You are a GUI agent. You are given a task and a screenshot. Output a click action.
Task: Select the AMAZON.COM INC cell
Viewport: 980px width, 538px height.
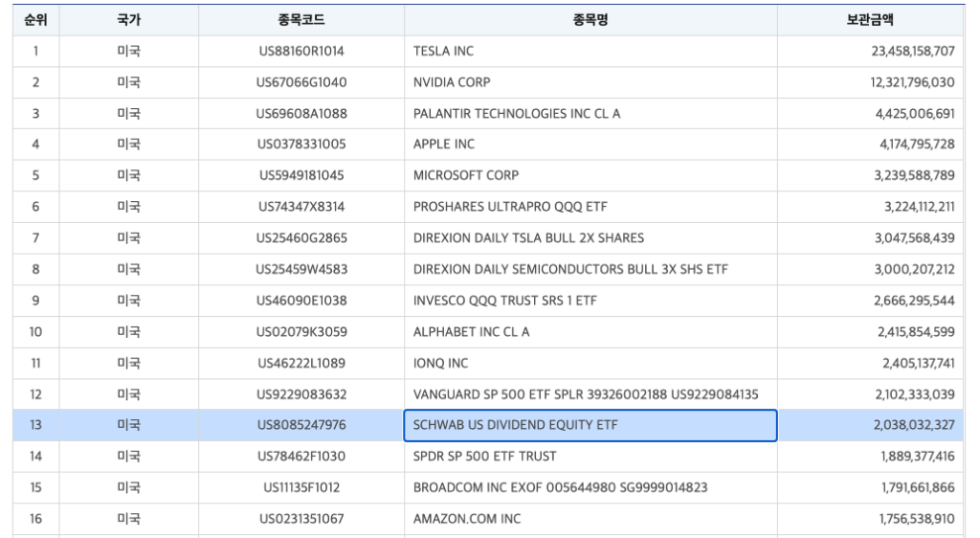[x=590, y=519]
